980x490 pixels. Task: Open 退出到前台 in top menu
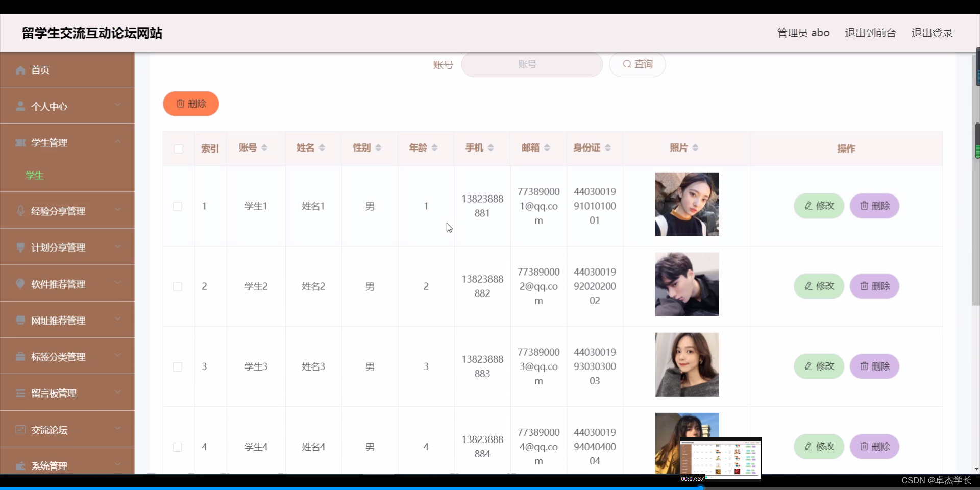coord(870,32)
